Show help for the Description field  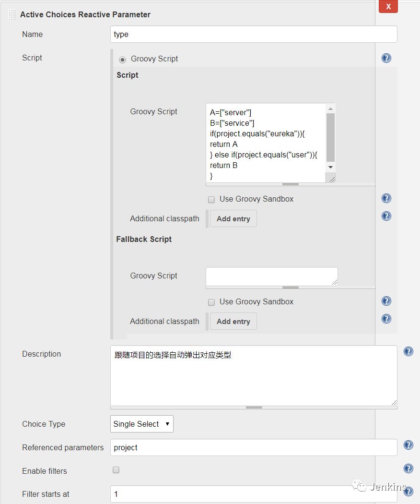click(x=408, y=351)
